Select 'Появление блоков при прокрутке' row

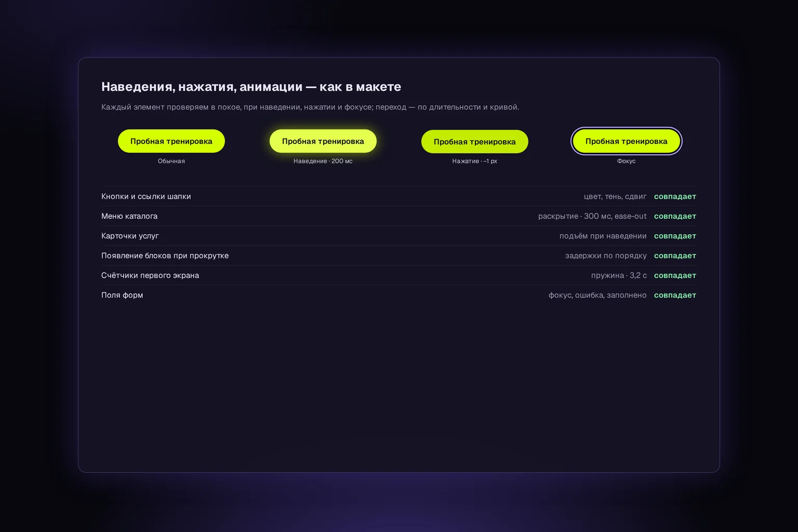coord(399,256)
